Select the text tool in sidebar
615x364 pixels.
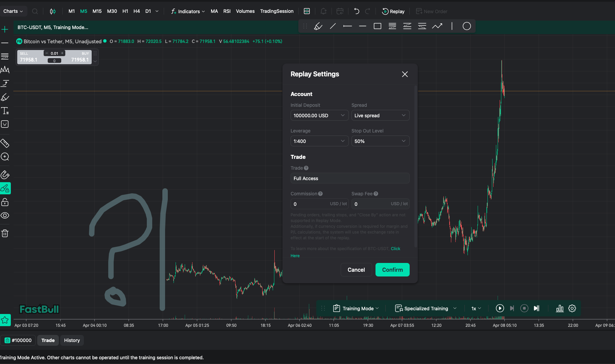[5, 111]
